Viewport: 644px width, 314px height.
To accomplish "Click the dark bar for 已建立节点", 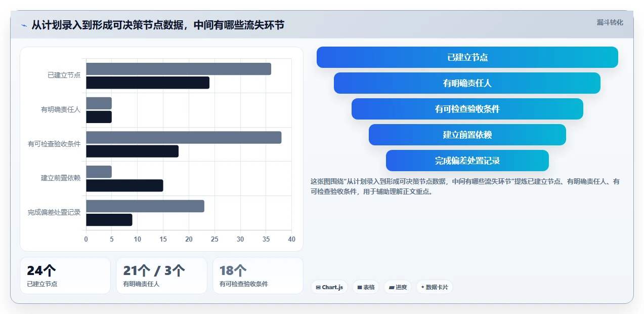I will [148, 83].
